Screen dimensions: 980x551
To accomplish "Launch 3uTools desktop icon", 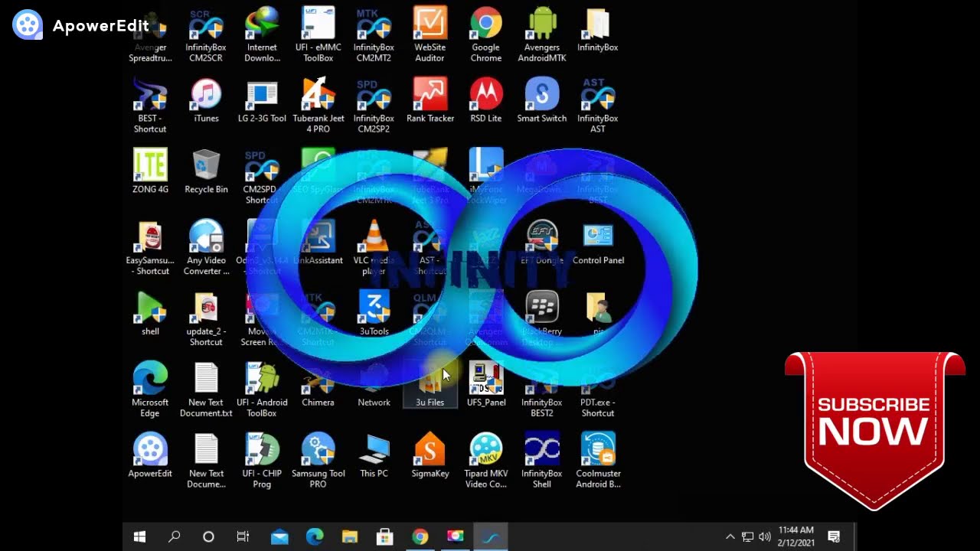I will coord(374,314).
